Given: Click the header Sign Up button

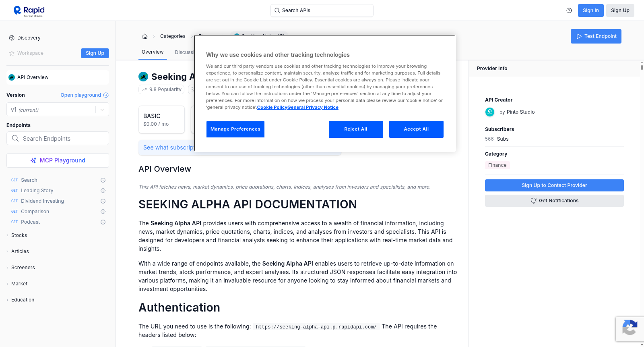Looking at the screenshot, I should 620,10.
